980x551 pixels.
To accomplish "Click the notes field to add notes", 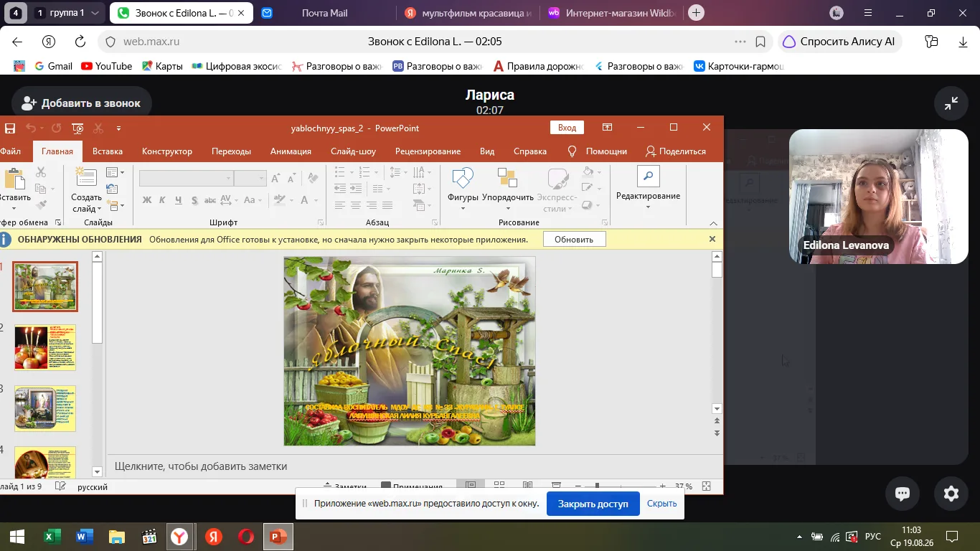I will (415, 466).
